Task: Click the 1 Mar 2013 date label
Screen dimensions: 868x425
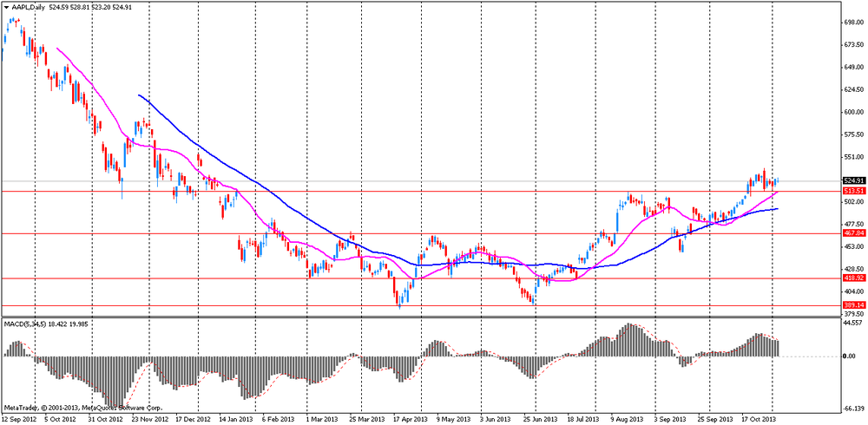Action: click(323, 420)
